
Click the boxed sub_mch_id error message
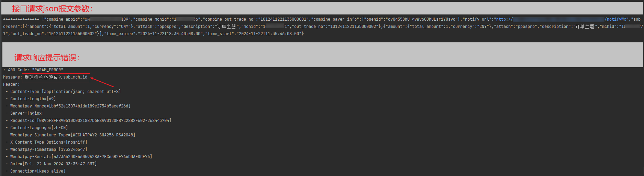point(56,77)
